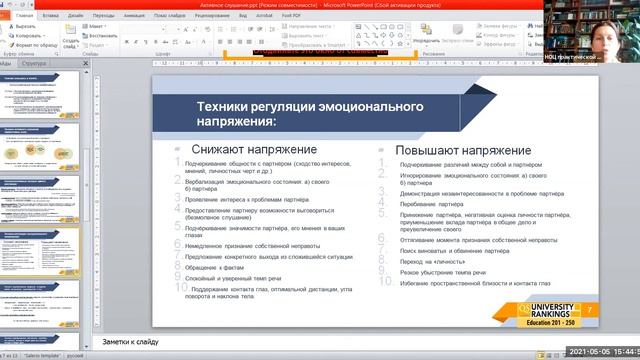The image size is (640, 360).
Task: Switch to the Структура outline pane tab
Action: point(33,64)
